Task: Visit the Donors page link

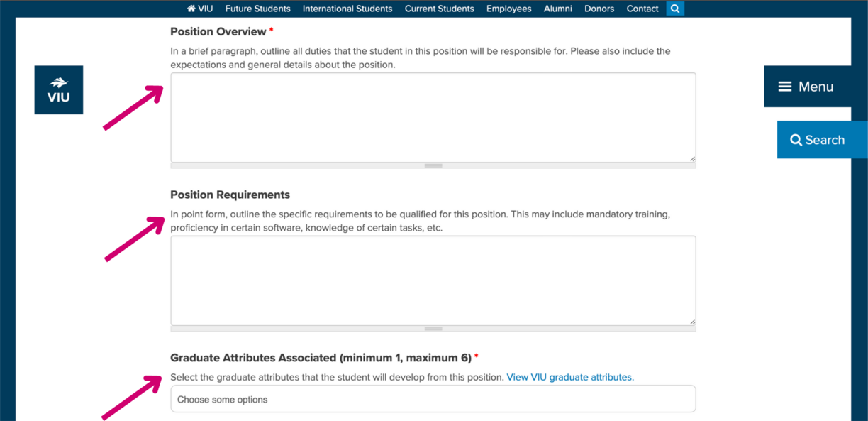Action: [x=599, y=9]
